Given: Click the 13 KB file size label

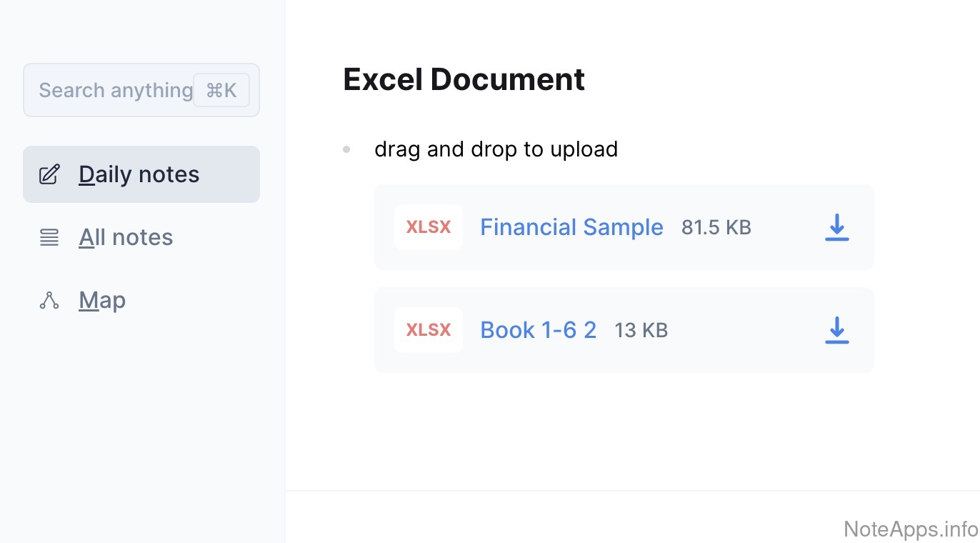Looking at the screenshot, I should tap(641, 330).
